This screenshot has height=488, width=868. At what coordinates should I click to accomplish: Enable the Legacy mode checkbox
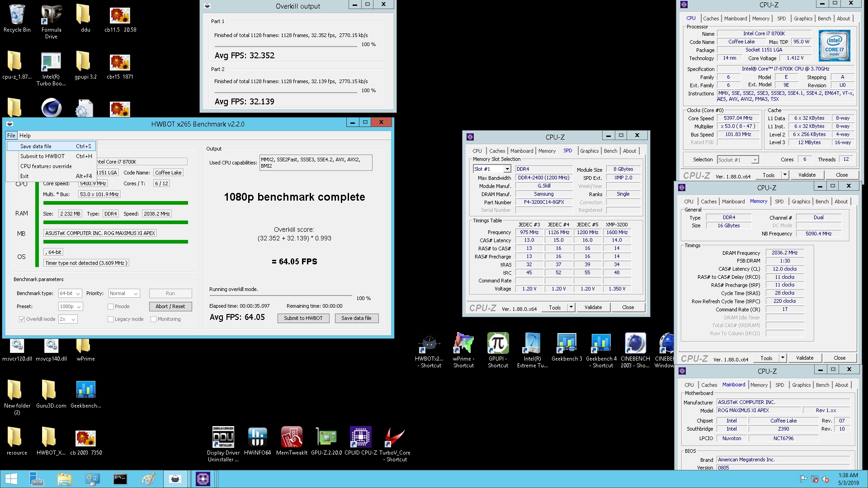click(x=110, y=319)
